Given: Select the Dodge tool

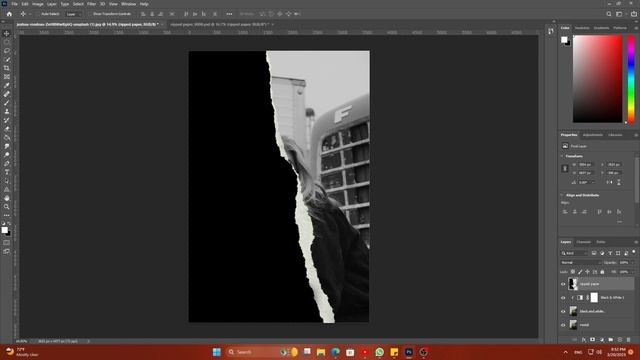Looking at the screenshot, I should [x=7, y=155].
